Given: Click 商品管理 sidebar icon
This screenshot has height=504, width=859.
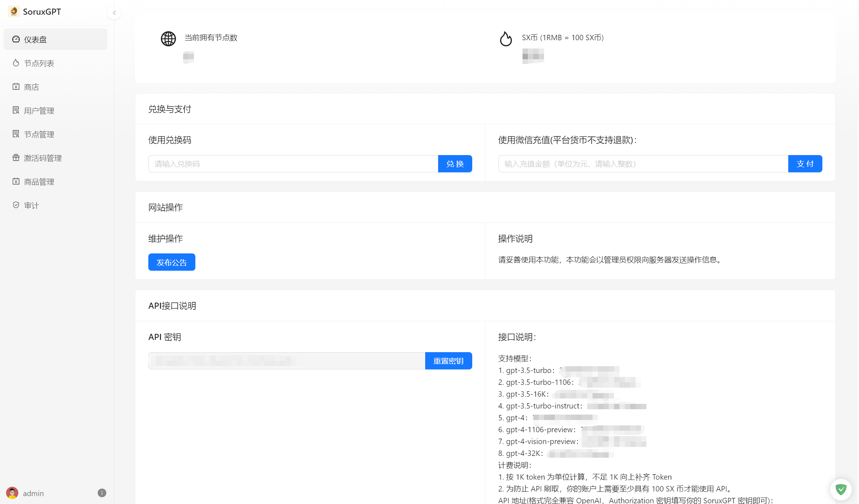Looking at the screenshot, I should click(x=16, y=181).
